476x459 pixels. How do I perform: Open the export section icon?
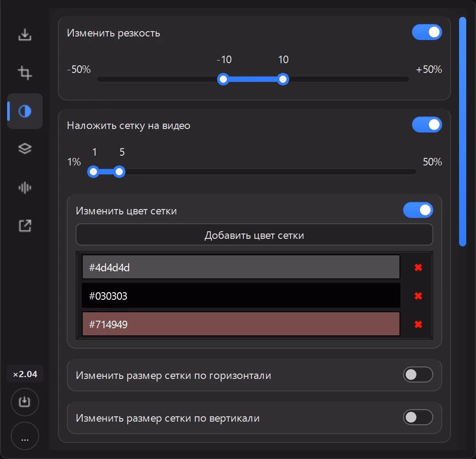pyautogui.click(x=25, y=225)
